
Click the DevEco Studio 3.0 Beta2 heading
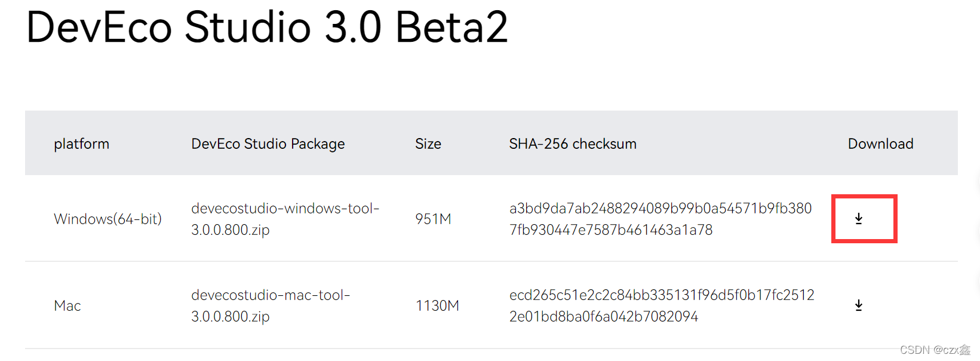point(266,27)
